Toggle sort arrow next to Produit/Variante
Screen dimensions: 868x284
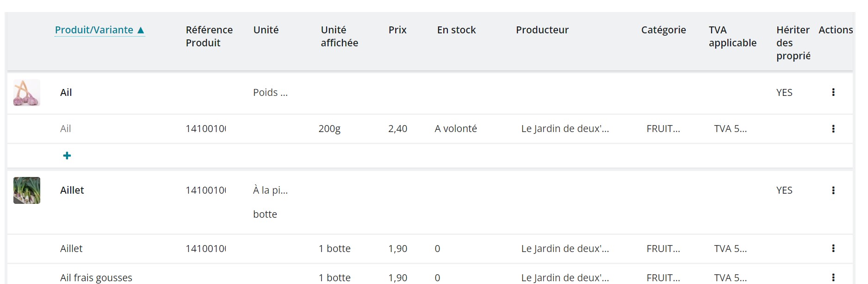coord(141,31)
